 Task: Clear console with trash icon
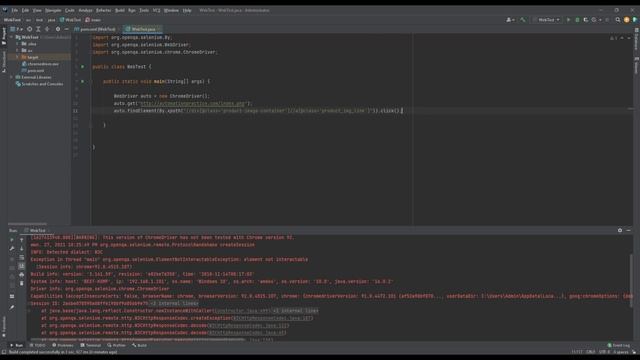22,283
